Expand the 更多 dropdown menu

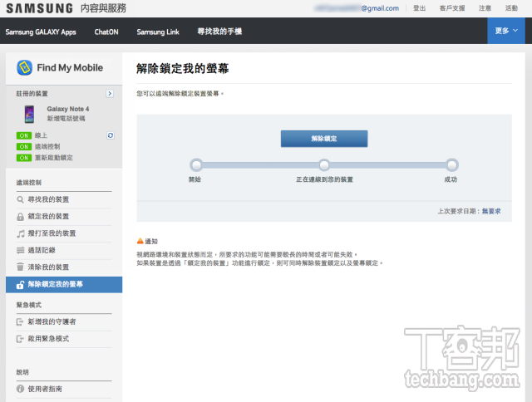506,31
